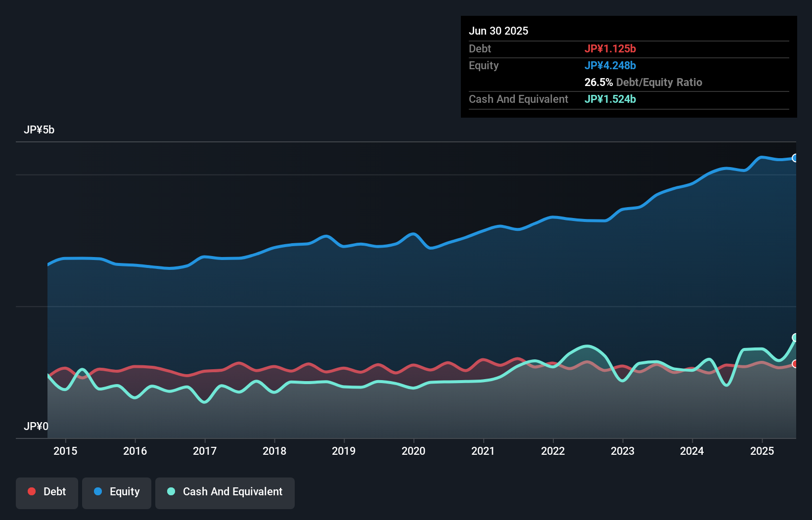
Task: Click the red dot inside the Debt button
Action: coord(31,491)
